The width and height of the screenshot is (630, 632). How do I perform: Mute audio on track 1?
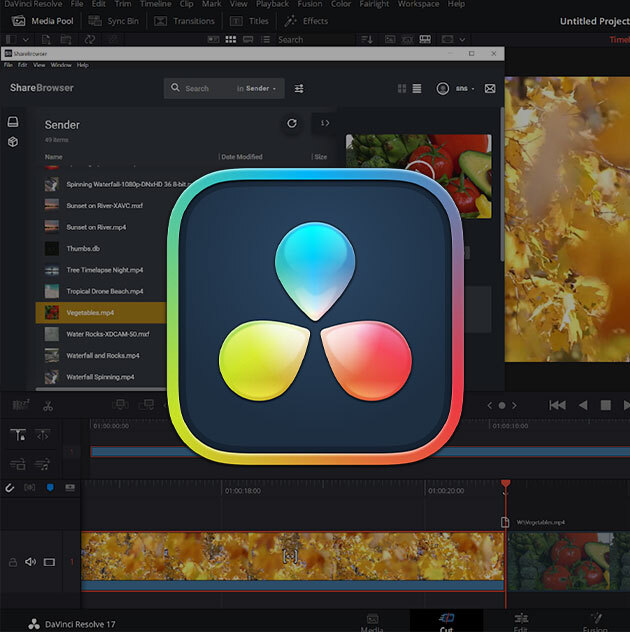[31, 562]
